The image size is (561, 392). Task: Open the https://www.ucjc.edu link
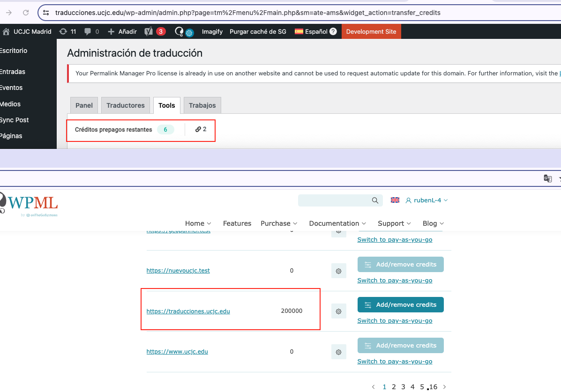pyautogui.click(x=177, y=352)
